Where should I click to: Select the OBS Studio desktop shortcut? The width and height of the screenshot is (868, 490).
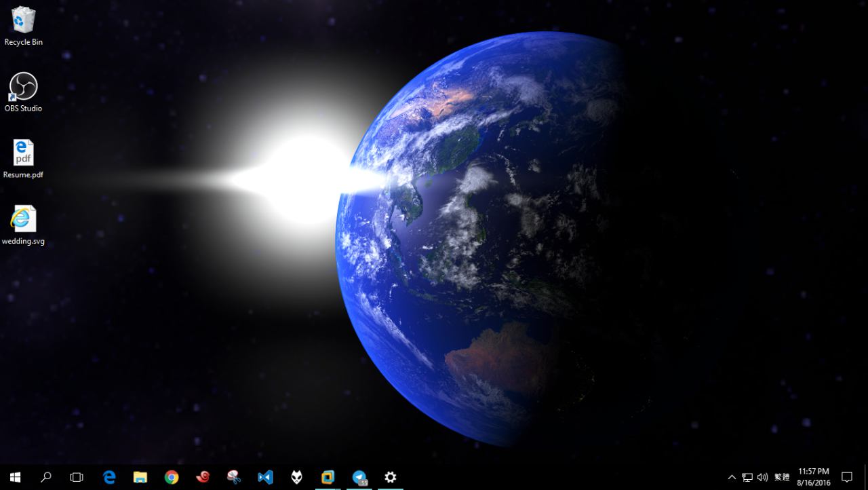click(x=23, y=92)
